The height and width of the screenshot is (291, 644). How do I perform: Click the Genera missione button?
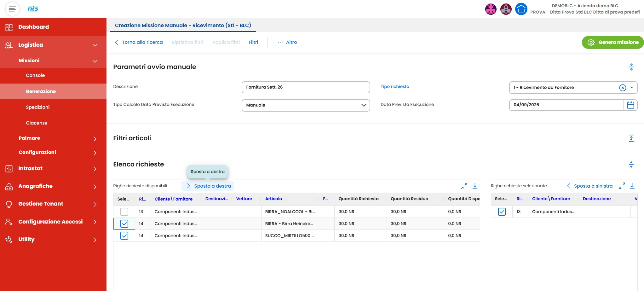pos(612,42)
